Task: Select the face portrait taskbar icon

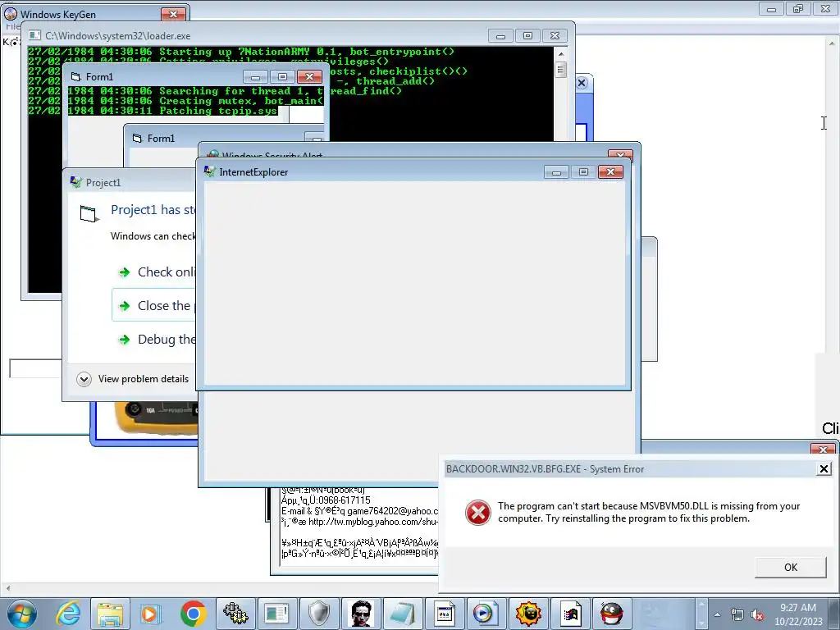Action: (x=361, y=614)
